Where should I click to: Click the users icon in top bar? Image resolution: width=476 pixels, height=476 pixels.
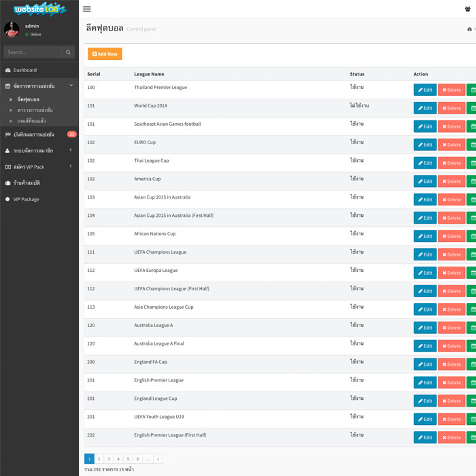click(468, 9)
